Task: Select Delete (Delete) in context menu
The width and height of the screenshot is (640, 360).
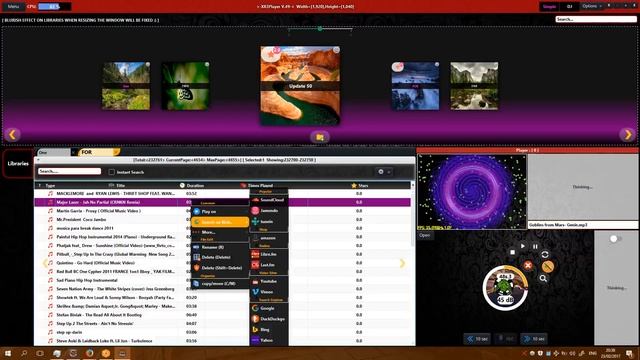Action: (220, 257)
